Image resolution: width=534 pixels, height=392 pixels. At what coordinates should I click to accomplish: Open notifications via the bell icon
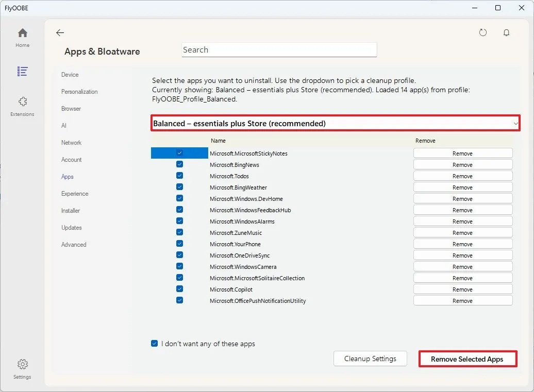click(506, 32)
